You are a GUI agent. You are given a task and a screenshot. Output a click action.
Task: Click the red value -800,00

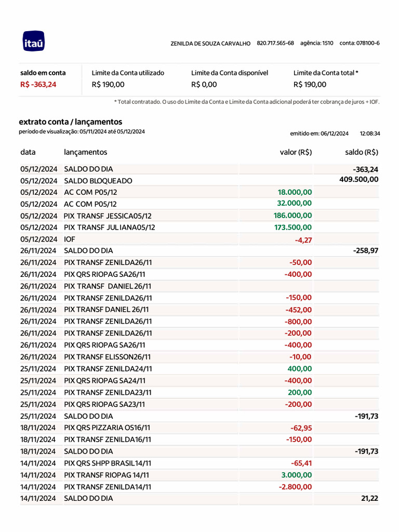298,322
